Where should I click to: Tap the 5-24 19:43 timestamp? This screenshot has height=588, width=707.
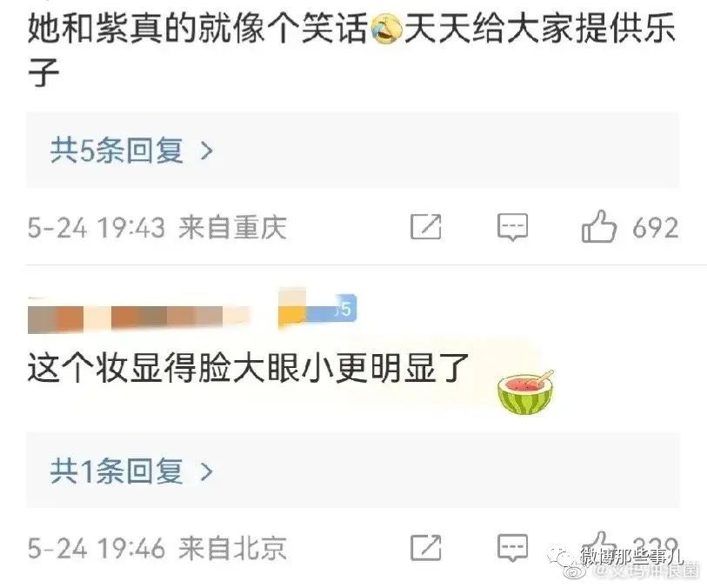coord(96,227)
